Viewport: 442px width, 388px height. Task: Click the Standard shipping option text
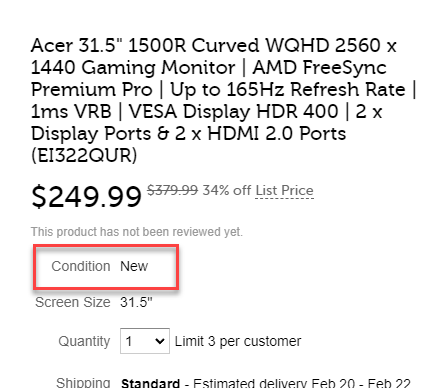tap(150, 383)
